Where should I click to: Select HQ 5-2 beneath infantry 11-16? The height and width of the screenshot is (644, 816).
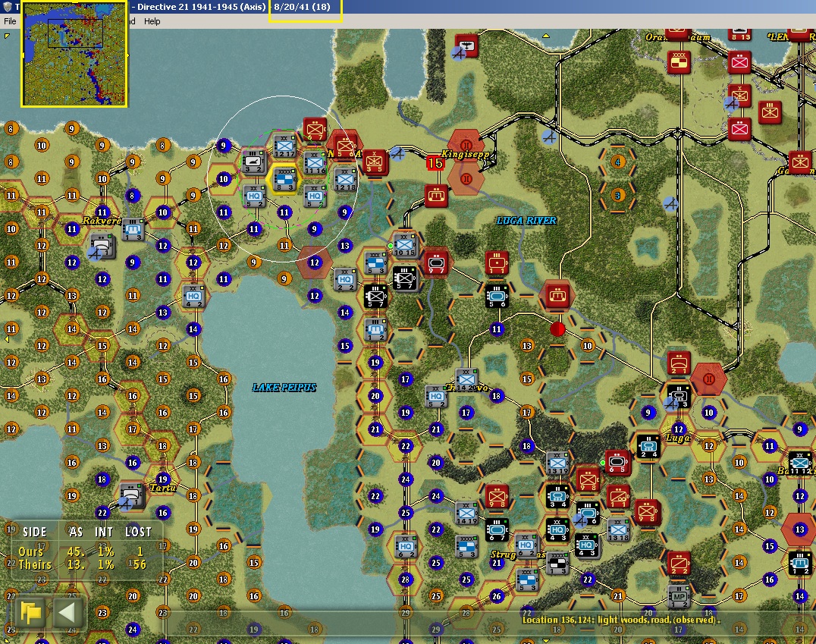315,196
